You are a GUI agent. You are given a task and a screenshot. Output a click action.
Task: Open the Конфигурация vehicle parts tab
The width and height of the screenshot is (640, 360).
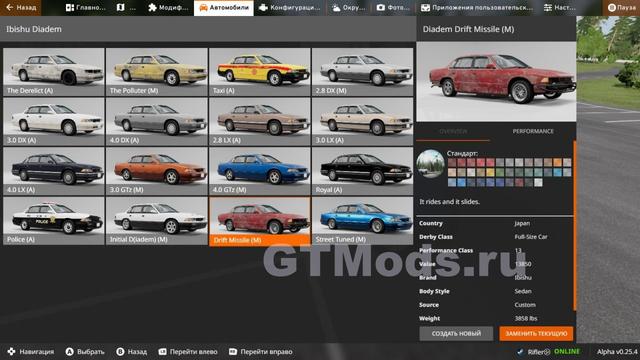290,8
